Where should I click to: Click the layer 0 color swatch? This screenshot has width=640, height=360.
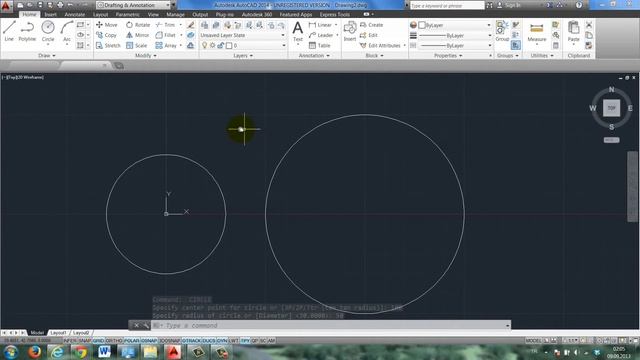pyautogui.click(x=229, y=45)
